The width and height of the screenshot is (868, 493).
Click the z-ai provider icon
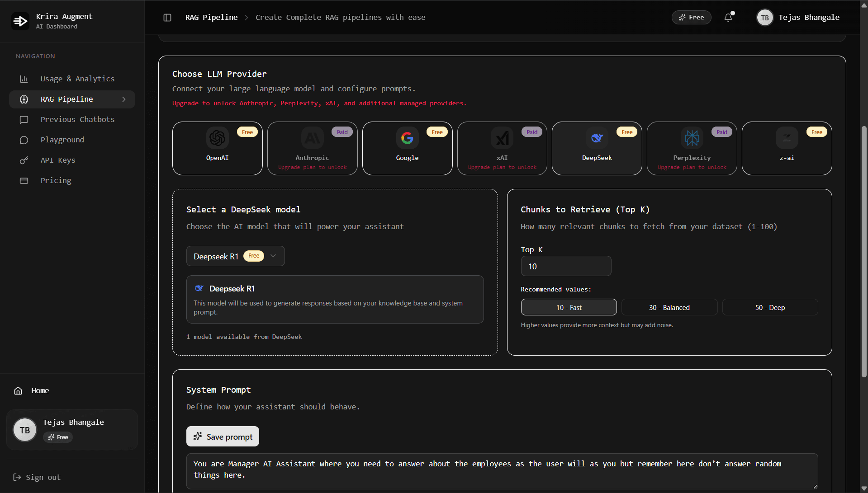point(787,138)
